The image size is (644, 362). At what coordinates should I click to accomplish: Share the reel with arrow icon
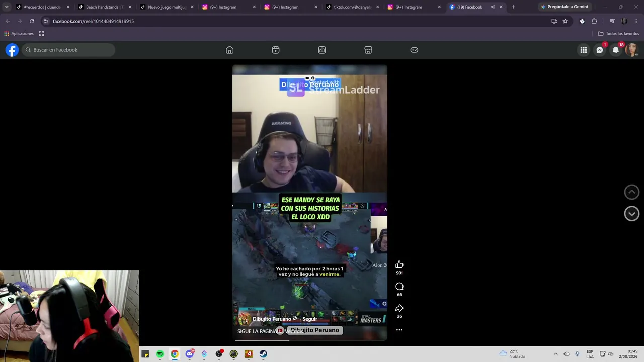(x=399, y=308)
